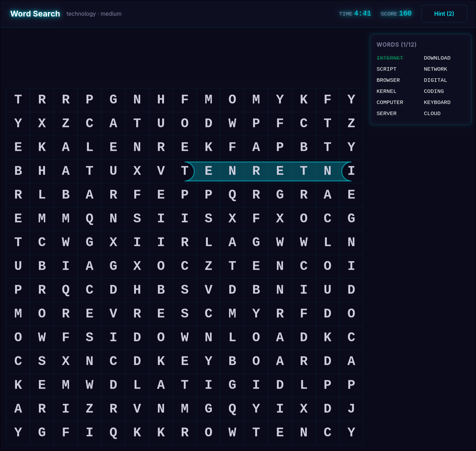Click the first D of DOWNLOAD in the grid
This screenshot has height=451, width=476.
coord(137,337)
